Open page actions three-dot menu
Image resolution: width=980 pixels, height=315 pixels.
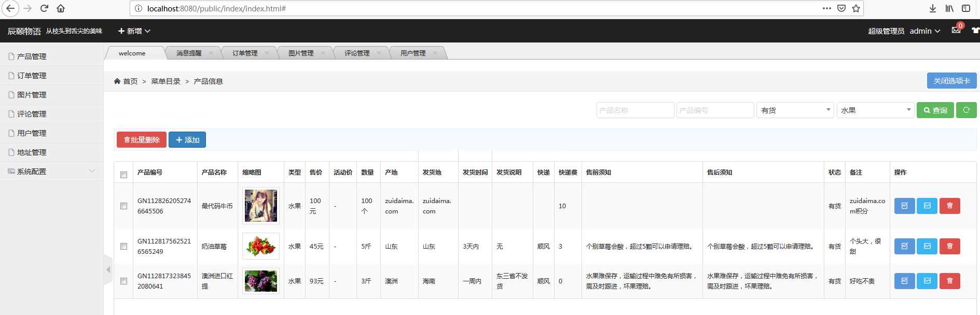click(827, 8)
